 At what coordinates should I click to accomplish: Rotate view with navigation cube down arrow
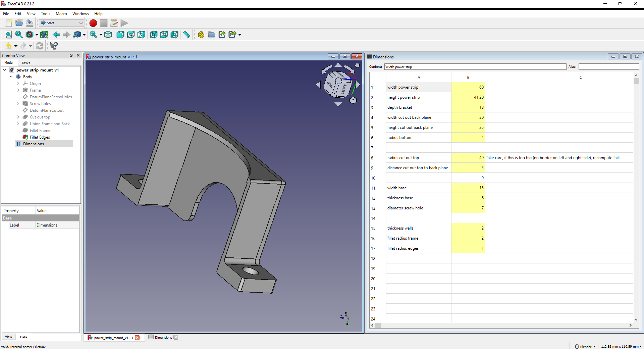338,104
